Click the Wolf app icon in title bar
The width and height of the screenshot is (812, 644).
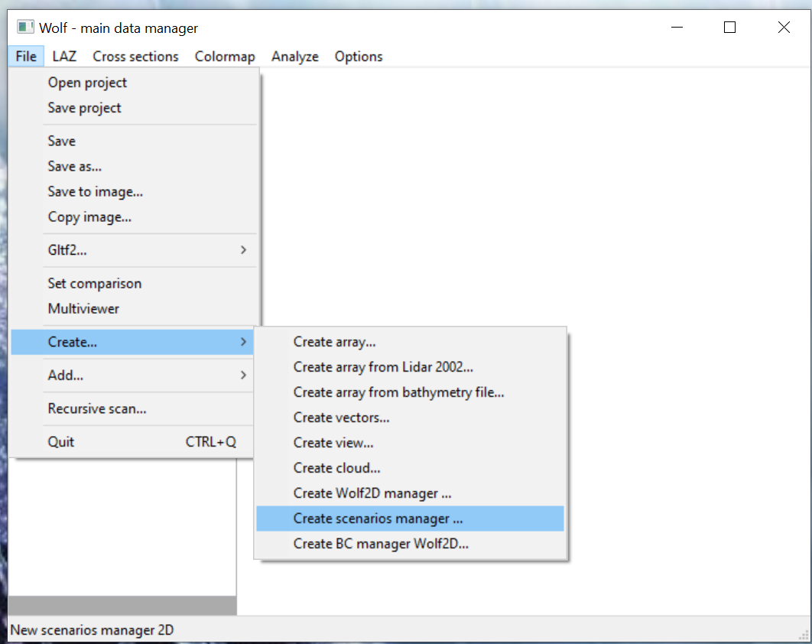point(26,28)
